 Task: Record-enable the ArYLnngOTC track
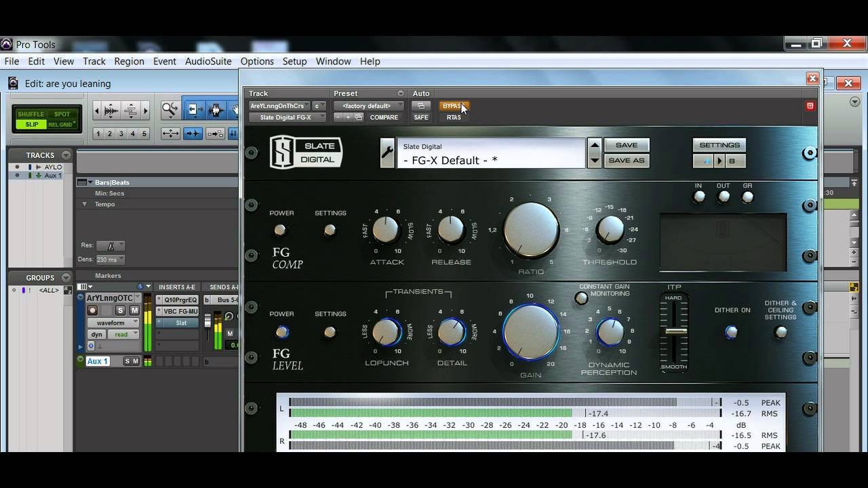click(x=92, y=310)
